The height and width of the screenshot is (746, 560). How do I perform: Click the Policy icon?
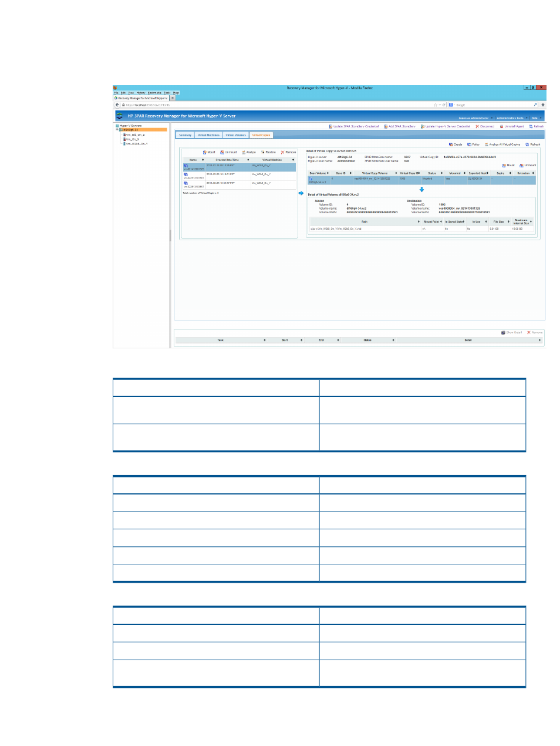(469, 145)
